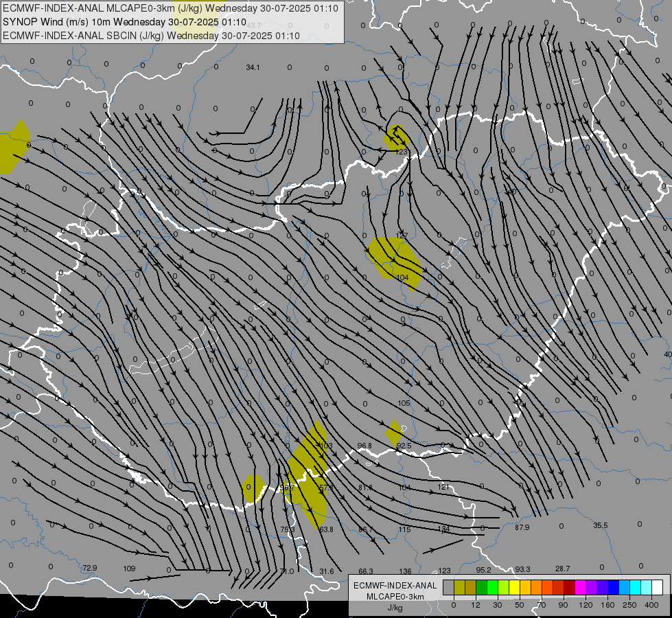Click the legend label 'MLCAPE0-3km'
This screenshot has height=618, width=672.
click(395, 597)
